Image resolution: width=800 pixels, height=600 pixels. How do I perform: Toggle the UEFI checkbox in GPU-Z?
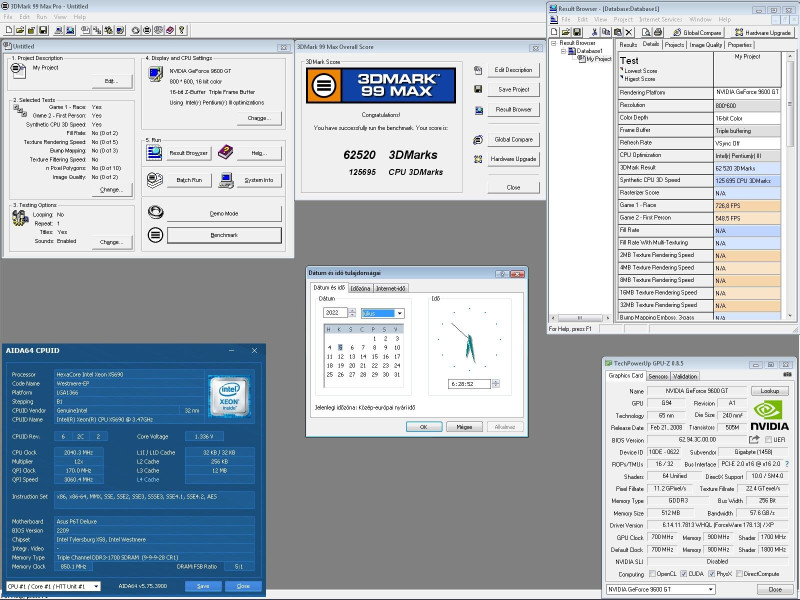tap(768, 440)
